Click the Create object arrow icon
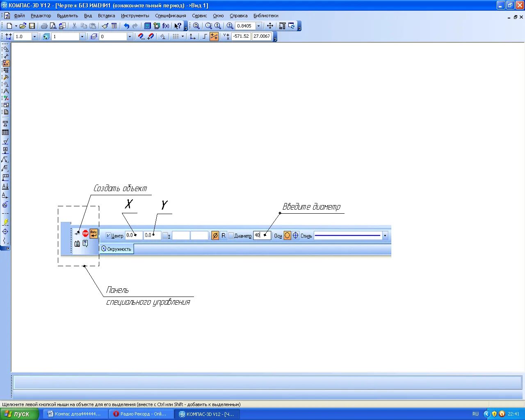The image size is (525, 420). [77, 234]
